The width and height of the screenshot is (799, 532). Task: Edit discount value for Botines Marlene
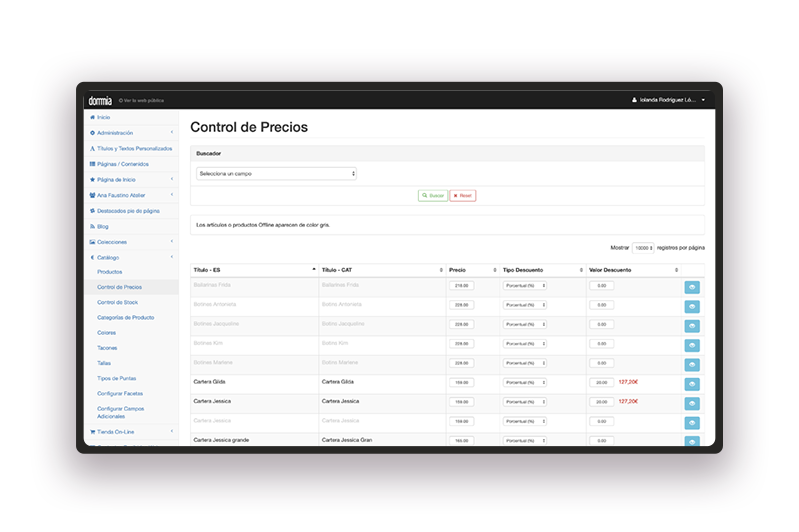tap(602, 363)
